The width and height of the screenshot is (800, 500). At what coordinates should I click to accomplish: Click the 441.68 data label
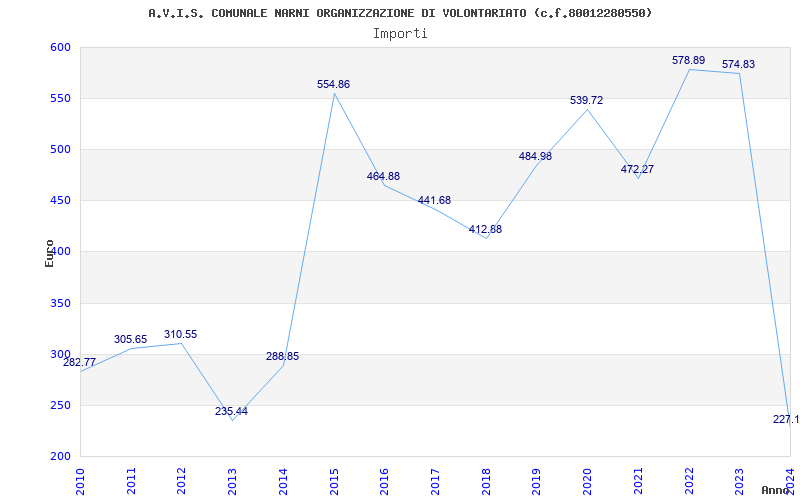[x=434, y=200]
